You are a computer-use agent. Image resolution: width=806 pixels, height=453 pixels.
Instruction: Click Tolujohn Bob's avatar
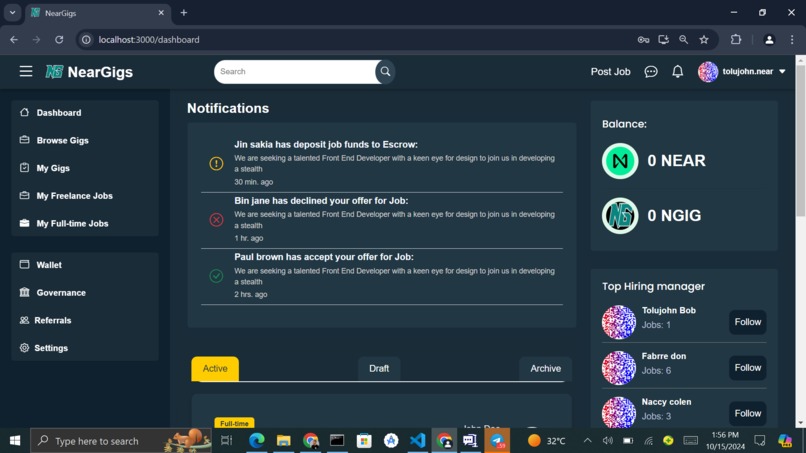[619, 322]
